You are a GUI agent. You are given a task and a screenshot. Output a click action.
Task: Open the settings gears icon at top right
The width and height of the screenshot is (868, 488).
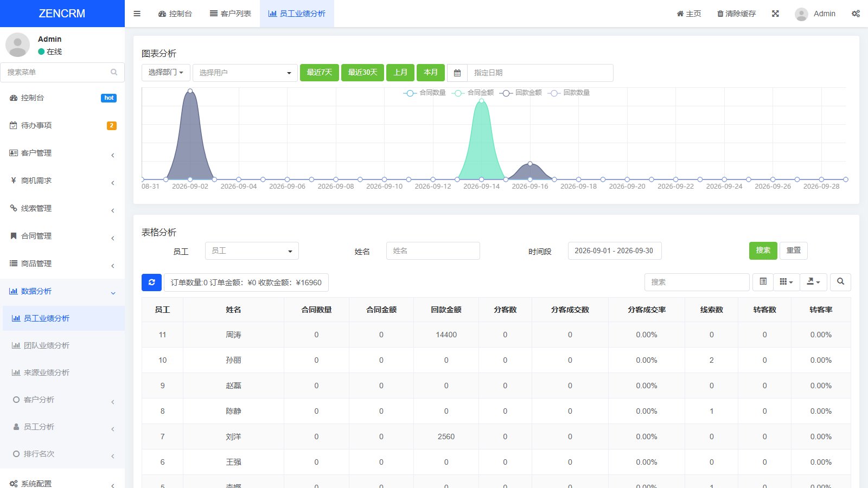pyautogui.click(x=856, y=14)
